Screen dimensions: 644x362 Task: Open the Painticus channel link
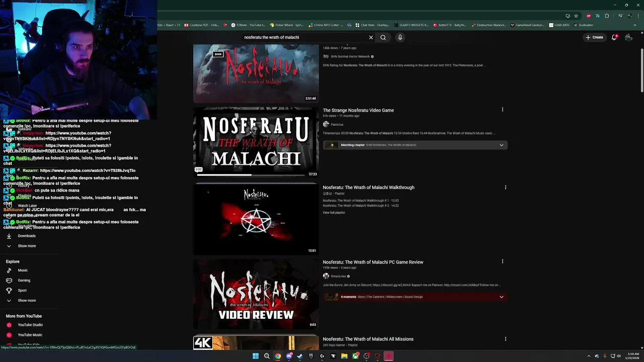(337, 124)
